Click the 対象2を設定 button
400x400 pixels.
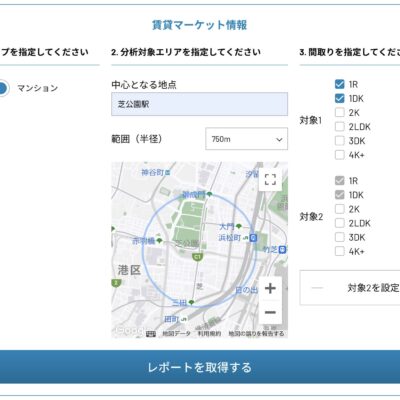(350, 288)
